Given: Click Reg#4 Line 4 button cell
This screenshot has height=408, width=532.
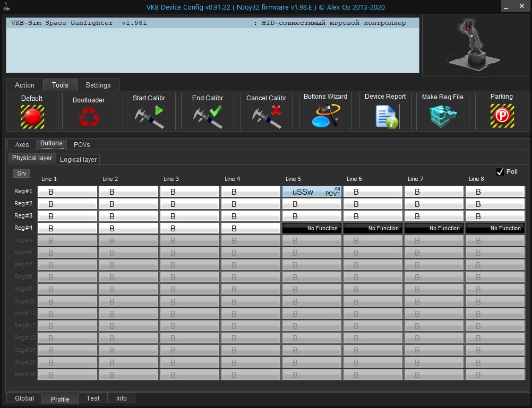Looking at the screenshot, I should click(251, 229).
